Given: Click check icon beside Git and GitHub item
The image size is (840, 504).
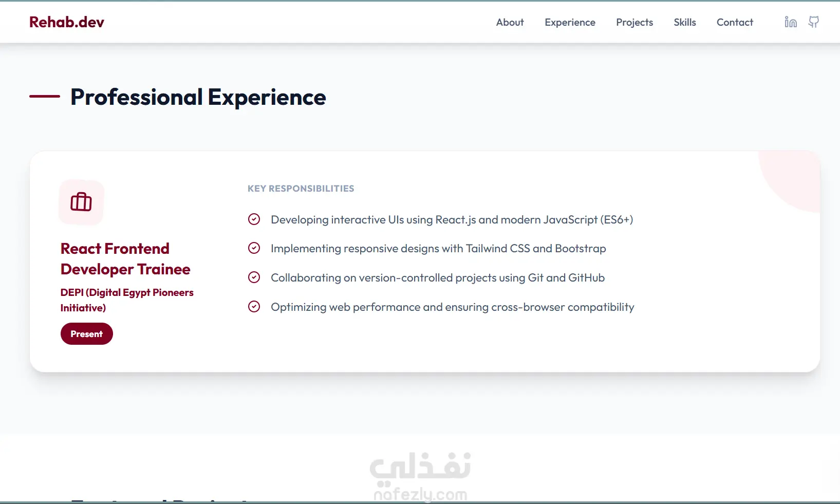Looking at the screenshot, I should (x=254, y=277).
